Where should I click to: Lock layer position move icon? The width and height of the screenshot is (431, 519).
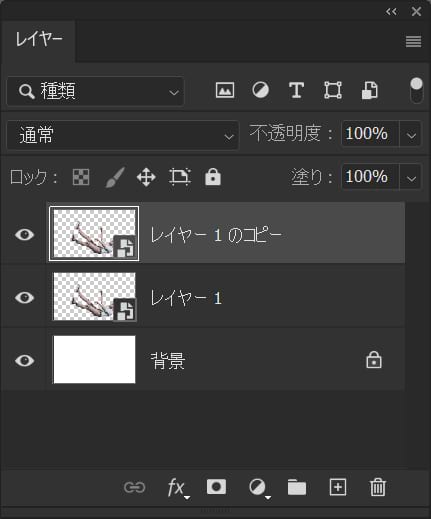(x=146, y=177)
